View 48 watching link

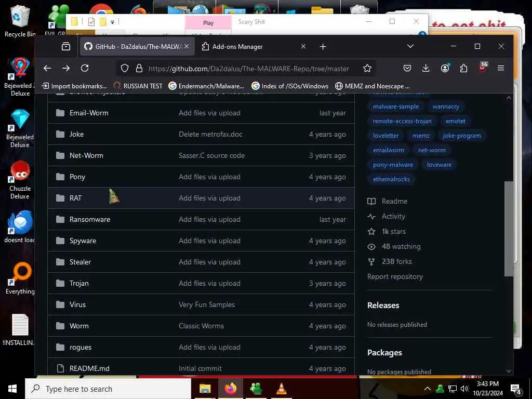[394, 247]
